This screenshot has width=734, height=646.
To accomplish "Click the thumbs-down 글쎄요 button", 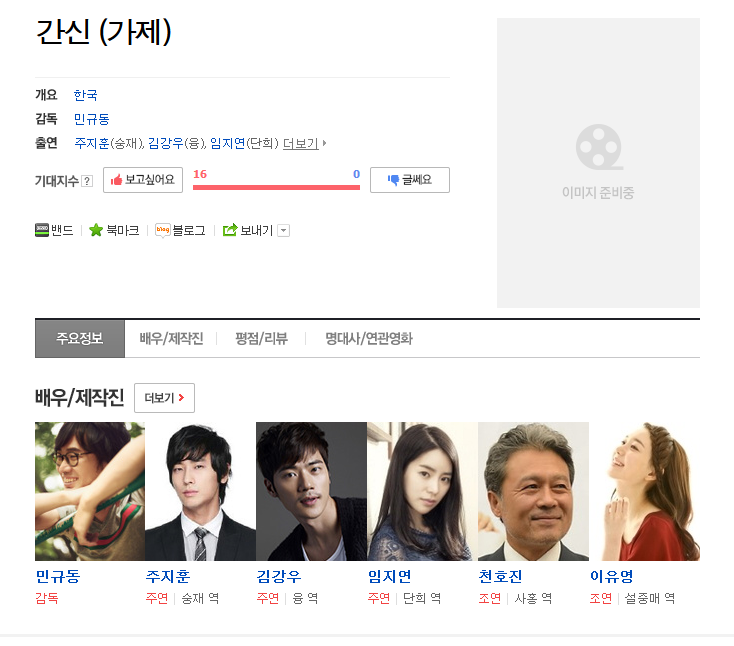I will (410, 180).
